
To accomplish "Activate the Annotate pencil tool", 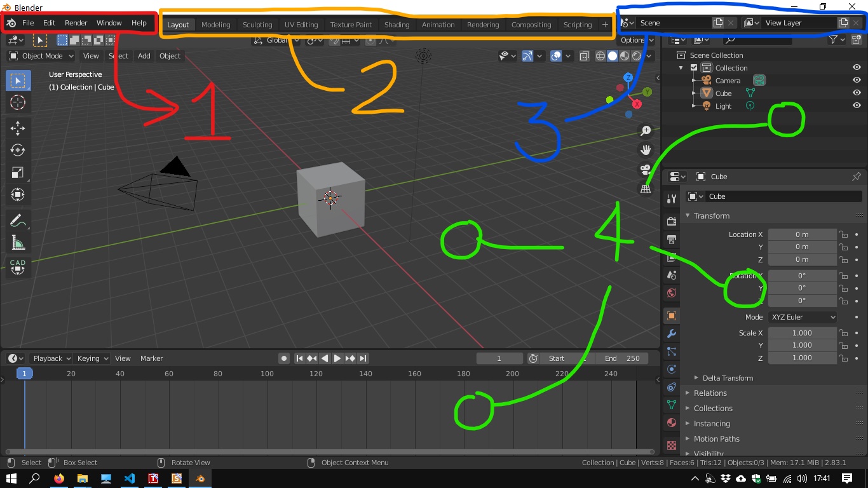I will tap(17, 220).
